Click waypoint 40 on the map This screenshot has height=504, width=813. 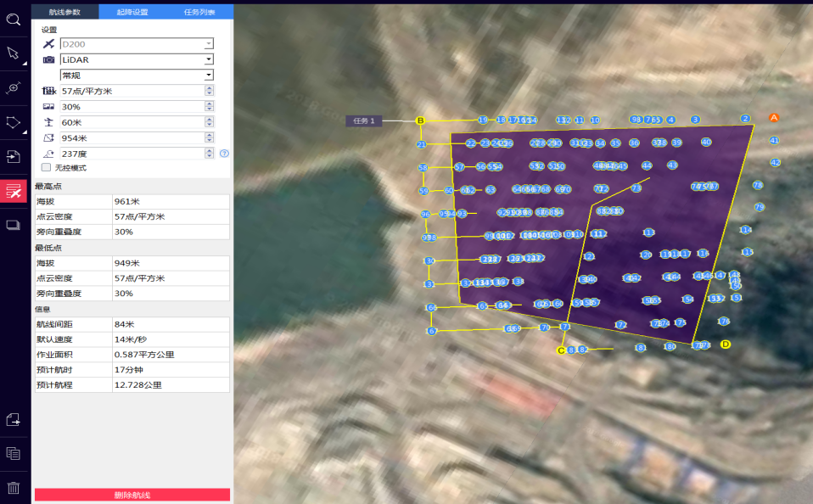706,142
